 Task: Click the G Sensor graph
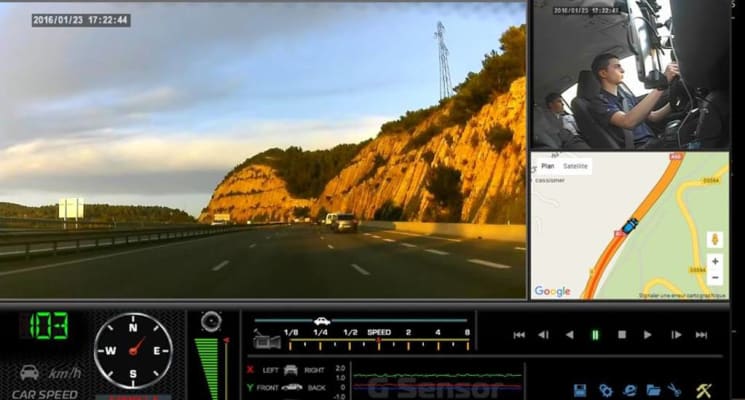point(437,381)
